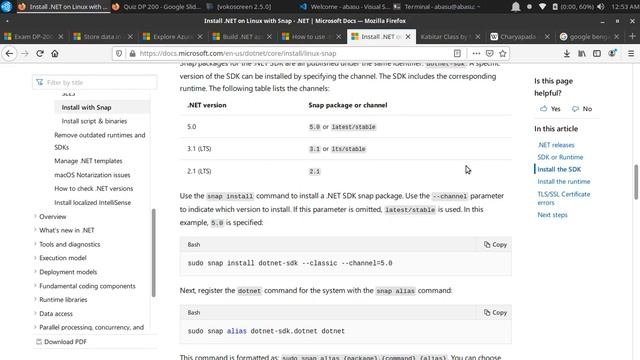Click the page vertical scrollbar thumb
Screen dimensions: 640x360
(636, 182)
